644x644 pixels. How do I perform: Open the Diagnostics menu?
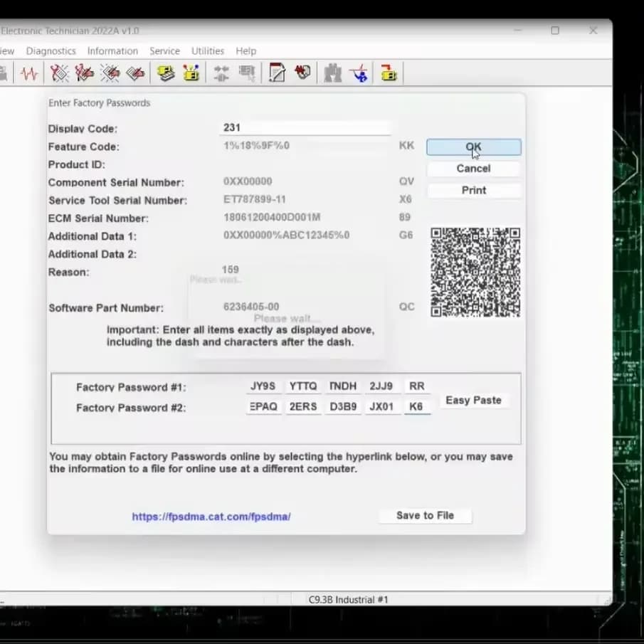(x=51, y=51)
